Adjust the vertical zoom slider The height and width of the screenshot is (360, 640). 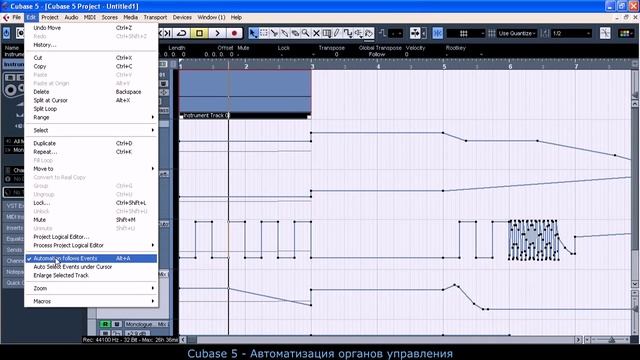[x=636, y=309]
